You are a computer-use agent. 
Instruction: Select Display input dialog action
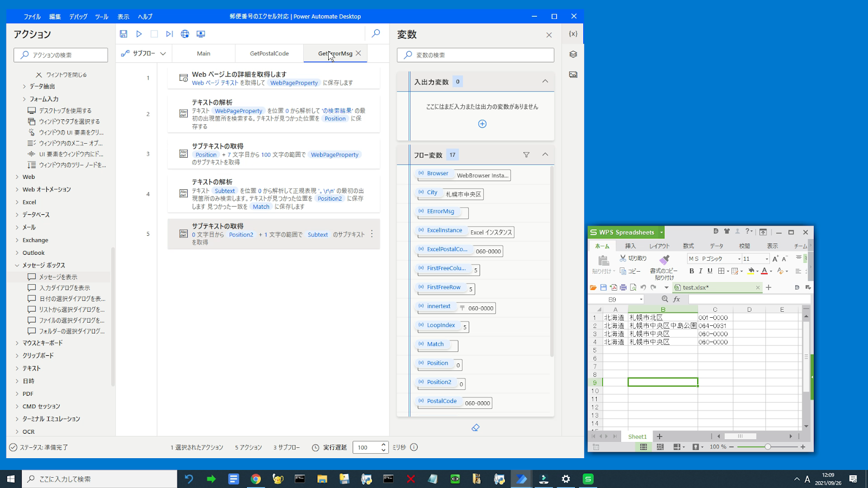(x=64, y=288)
